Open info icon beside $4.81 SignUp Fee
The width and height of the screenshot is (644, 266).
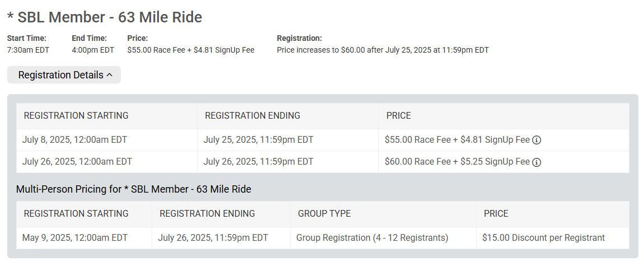[x=537, y=140]
